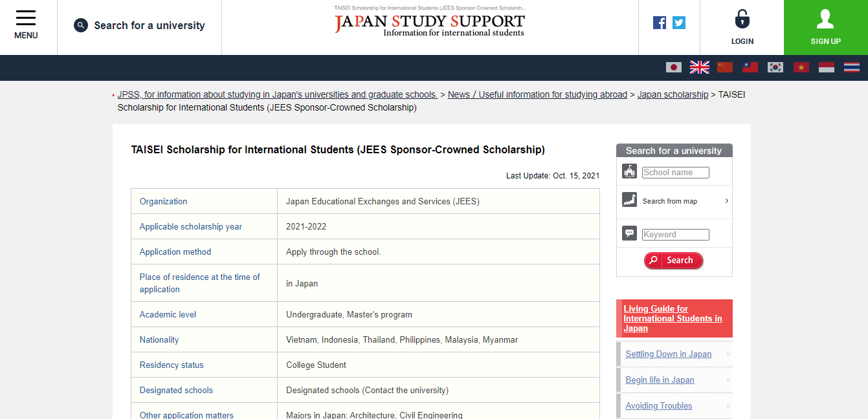Image resolution: width=868 pixels, height=419 pixels.
Task: Click the 2021-2022 value
Action: click(306, 227)
